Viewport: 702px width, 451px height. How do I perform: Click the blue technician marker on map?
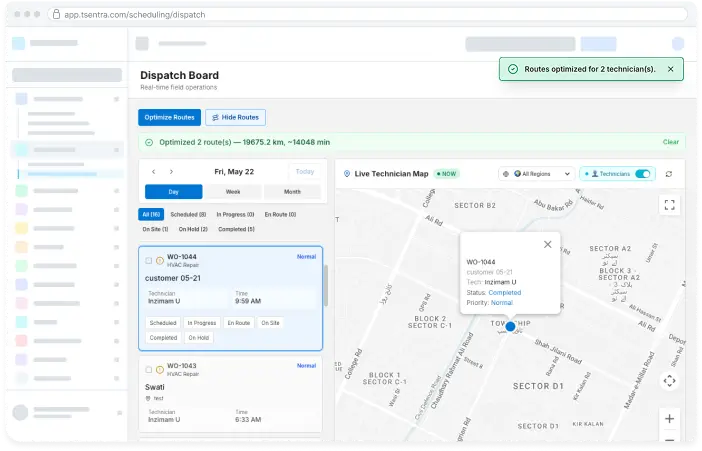pos(510,327)
